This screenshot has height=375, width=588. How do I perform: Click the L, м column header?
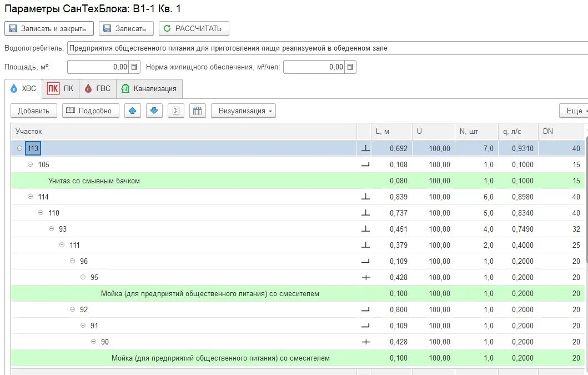[391, 131]
